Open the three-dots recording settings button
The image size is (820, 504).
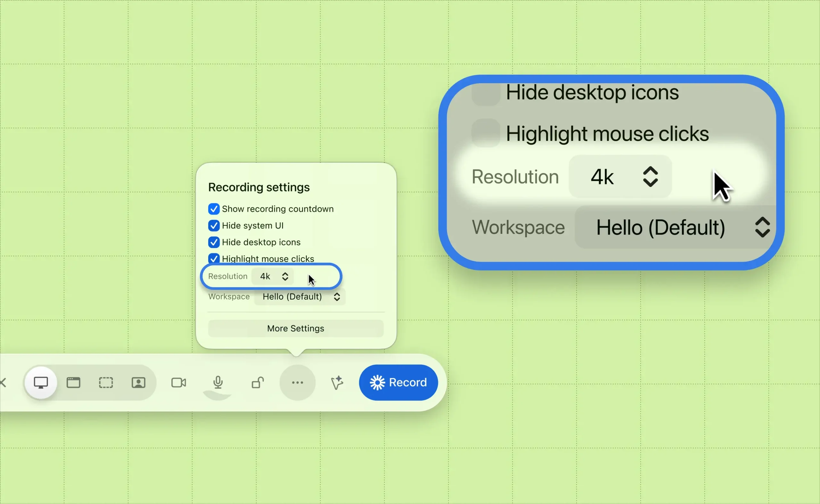pyautogui.click(x=297, y=382)
